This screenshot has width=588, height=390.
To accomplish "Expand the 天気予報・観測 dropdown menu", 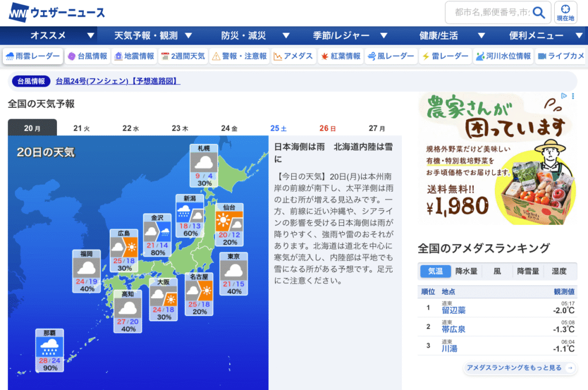I will click(153, 36).
